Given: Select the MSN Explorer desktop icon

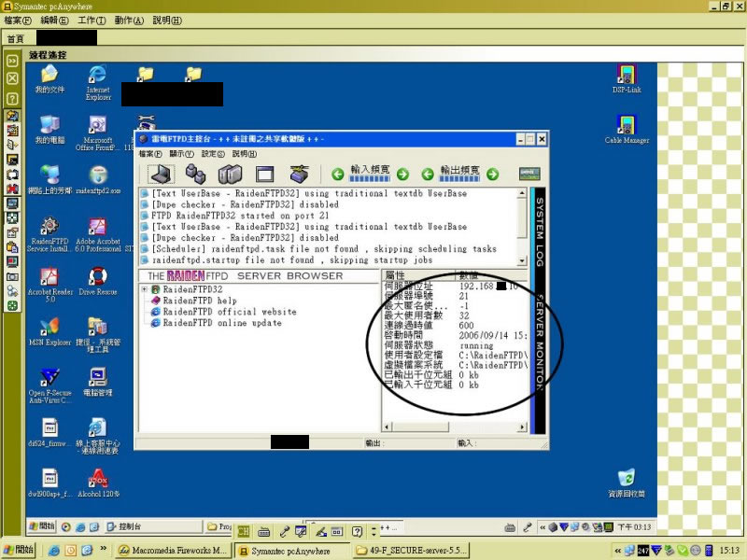Looking at the screenshot, I should [x=49, y=332].
